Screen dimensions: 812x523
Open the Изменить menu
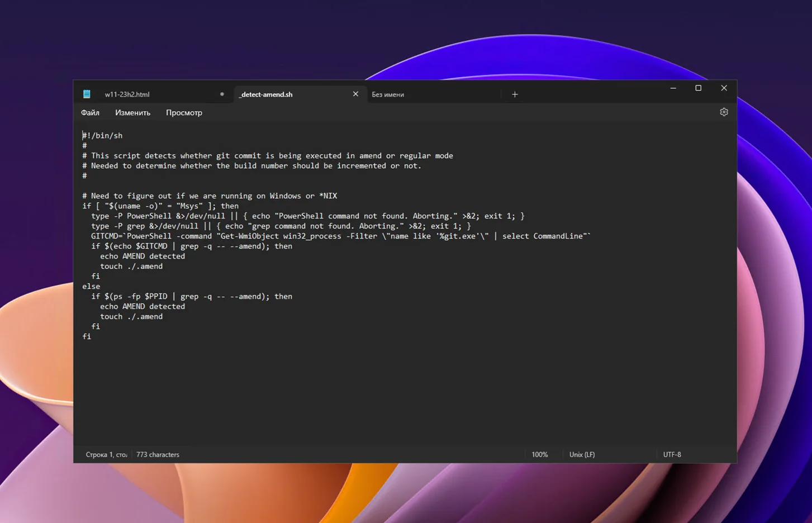point(132,113)
